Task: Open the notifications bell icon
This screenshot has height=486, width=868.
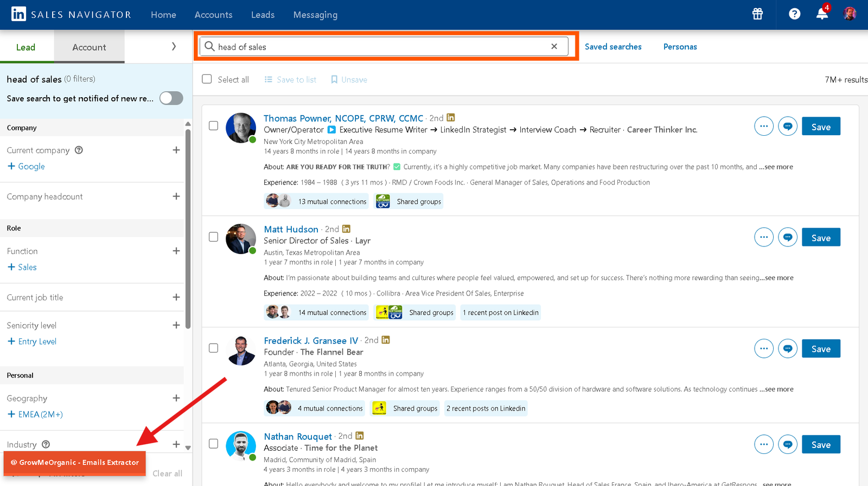Action: tap(822, 14)
